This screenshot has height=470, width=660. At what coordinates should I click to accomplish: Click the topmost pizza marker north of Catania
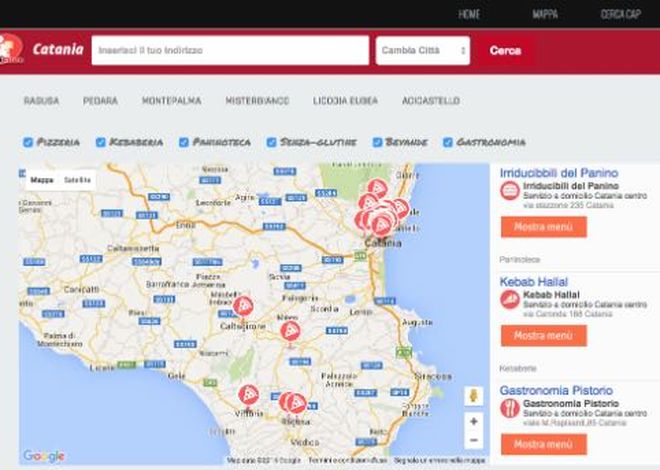(377, 189)
